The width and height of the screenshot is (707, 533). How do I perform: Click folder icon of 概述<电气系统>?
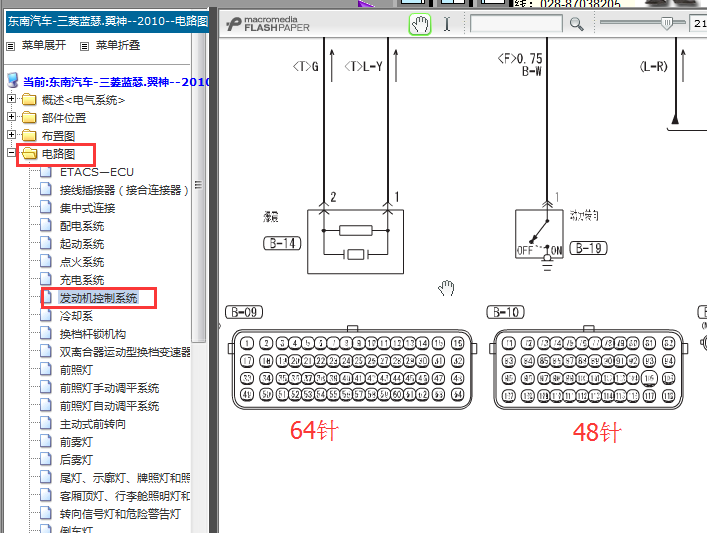(x=29, y=99)
